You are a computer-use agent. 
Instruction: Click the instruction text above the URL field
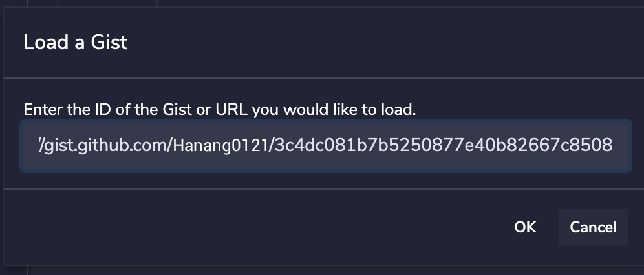(x=219, y=109)
